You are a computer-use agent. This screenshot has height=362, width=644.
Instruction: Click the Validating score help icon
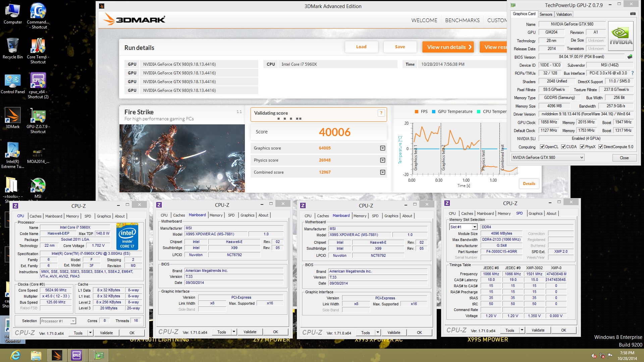tap(381, 113)
